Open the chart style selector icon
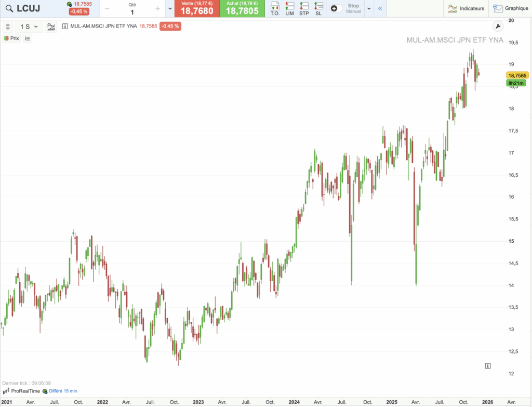The height and width of the screenshot is (407, 532). [x=51, y=26]
